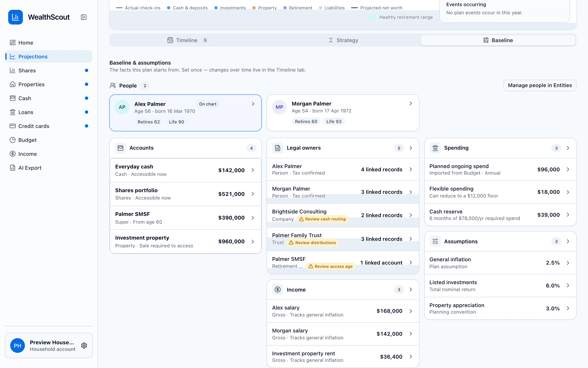Open Alex Palmer 4 linked records
Viewport: 588px width, 368px height.
click(x=343, y=169)
